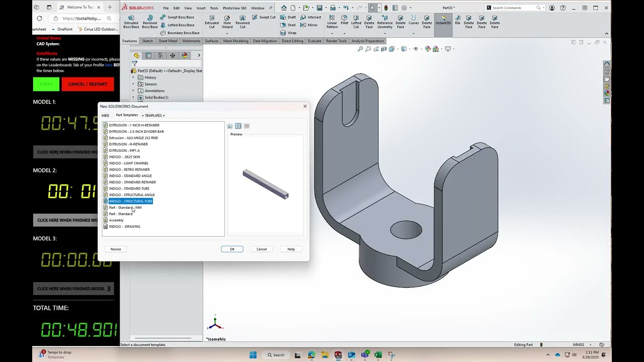Click the Help button in the dialog
The image size is (644, 362).
coord(291,249)
